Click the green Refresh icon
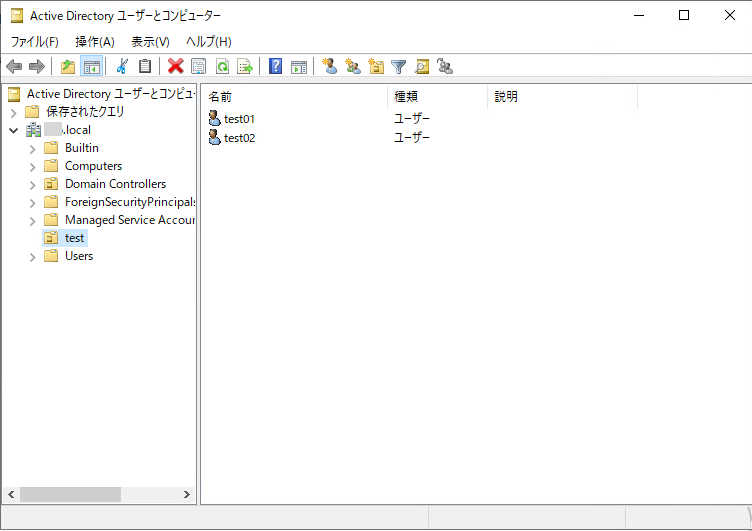 222,66
